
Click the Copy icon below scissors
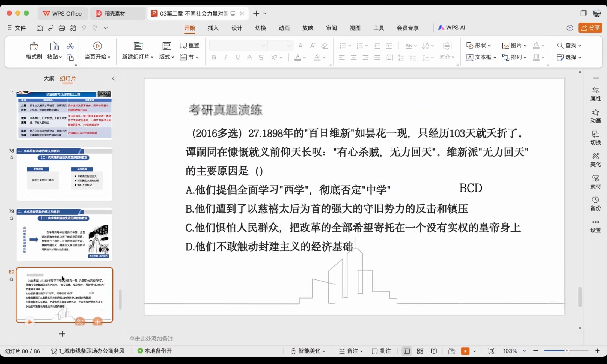point(70,57)
